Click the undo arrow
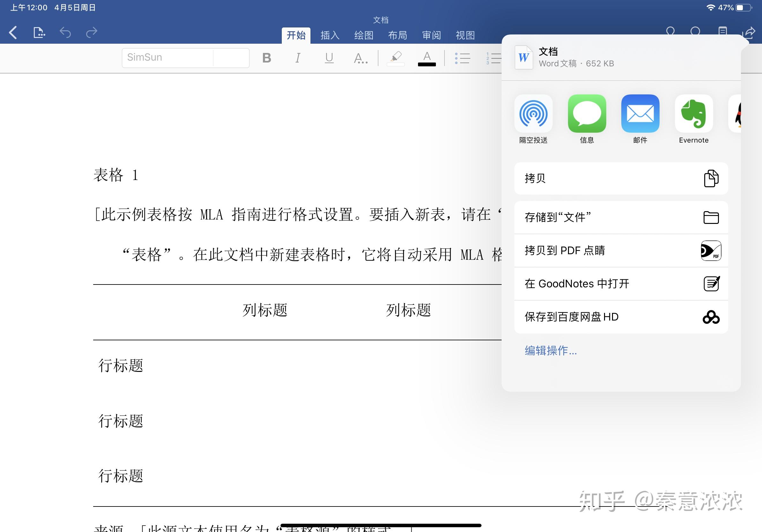The width and height of the screenshot is (762, 532). click(x=65, y=33)
